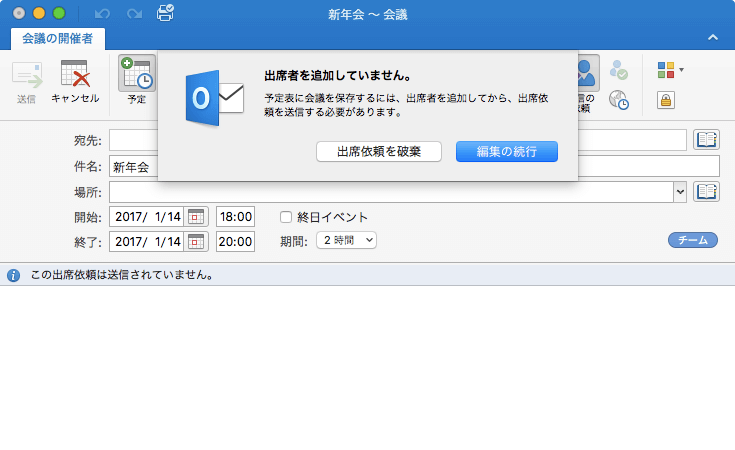Expand the Categories dropdown arrow
This screenshot has width=735, height=450.
(x=682, y=70)
